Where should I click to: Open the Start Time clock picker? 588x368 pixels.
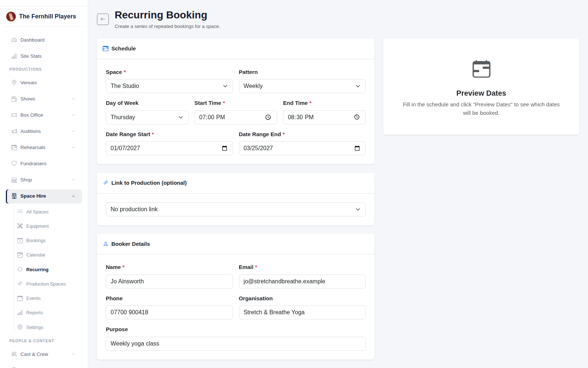(268, 117)
